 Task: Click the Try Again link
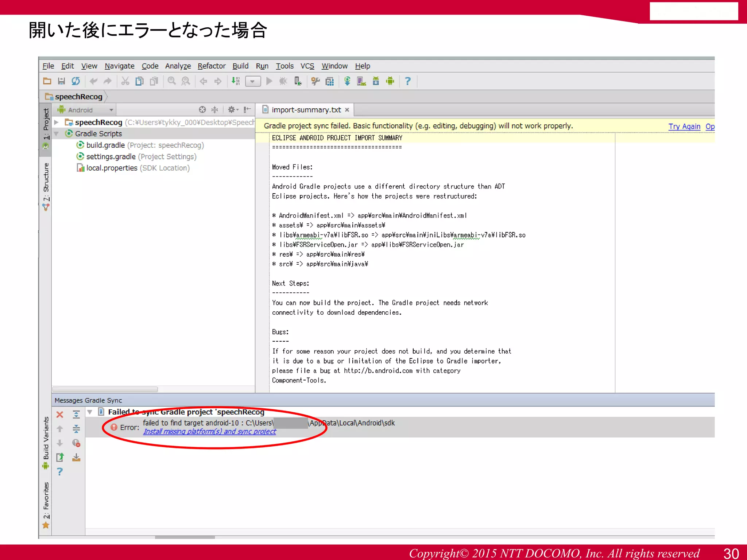click(x=684, y=127)
